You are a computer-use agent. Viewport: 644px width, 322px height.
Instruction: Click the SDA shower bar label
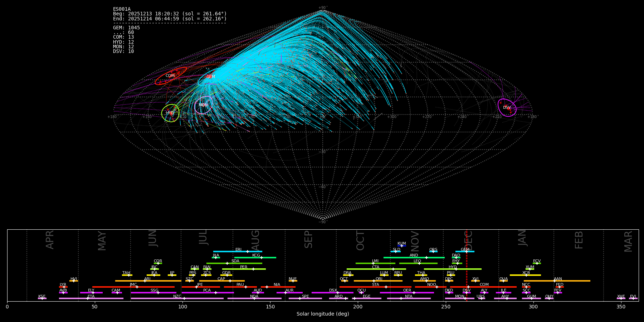[x=235, y=261]
